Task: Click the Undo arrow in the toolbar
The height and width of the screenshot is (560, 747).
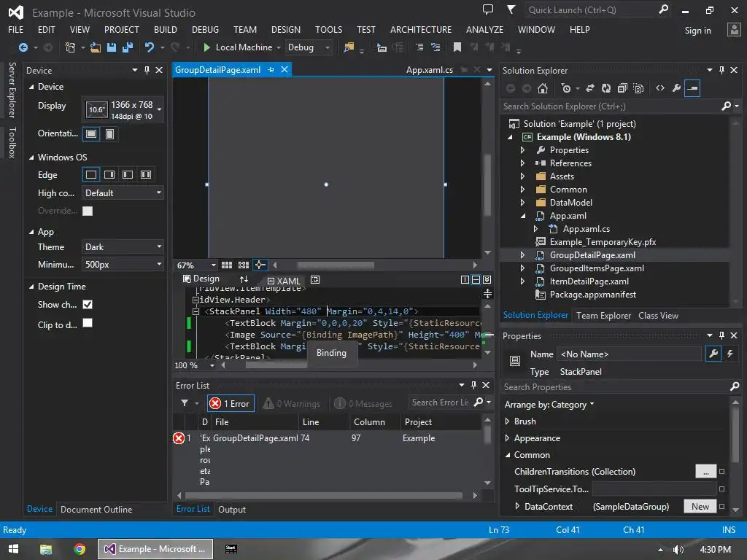Action: [150, 47]
